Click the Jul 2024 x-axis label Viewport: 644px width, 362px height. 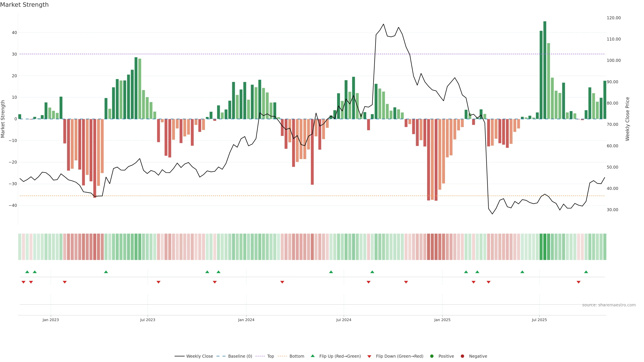[343, 320]
